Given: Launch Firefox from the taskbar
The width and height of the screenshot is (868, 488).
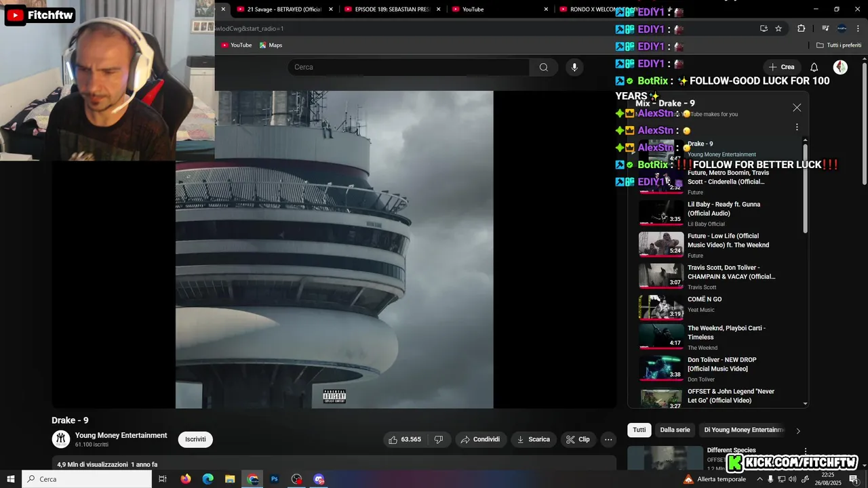Looking at the screenshot, I should (186, 479).
